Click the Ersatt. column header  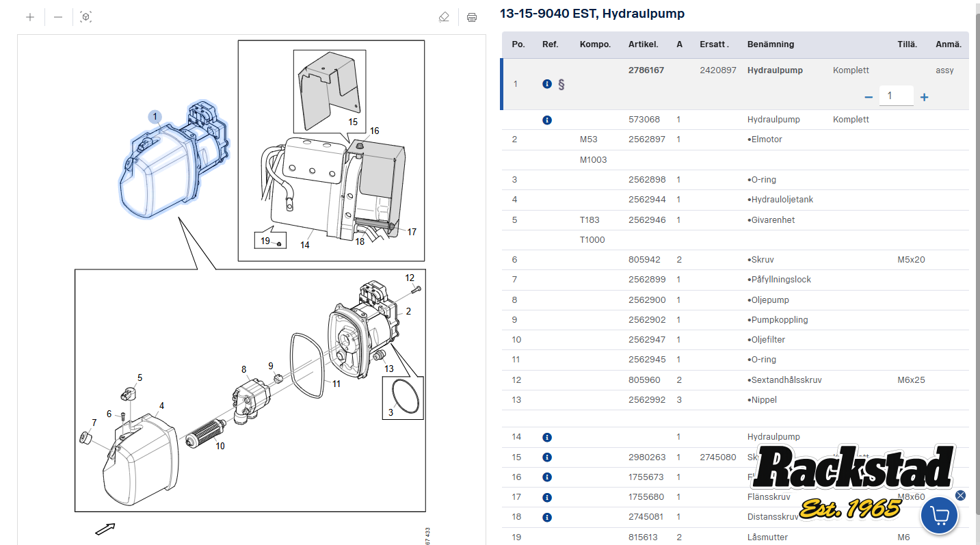pyautogui.click(x=714, y=44)
